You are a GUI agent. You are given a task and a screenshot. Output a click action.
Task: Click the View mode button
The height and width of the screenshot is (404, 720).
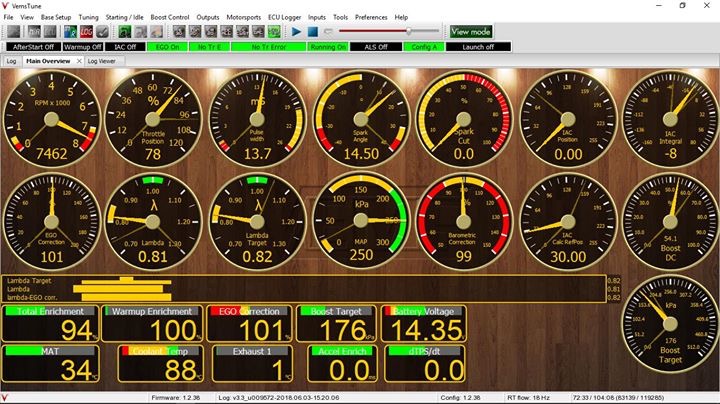pyautogui.click(x=471, y=32)
